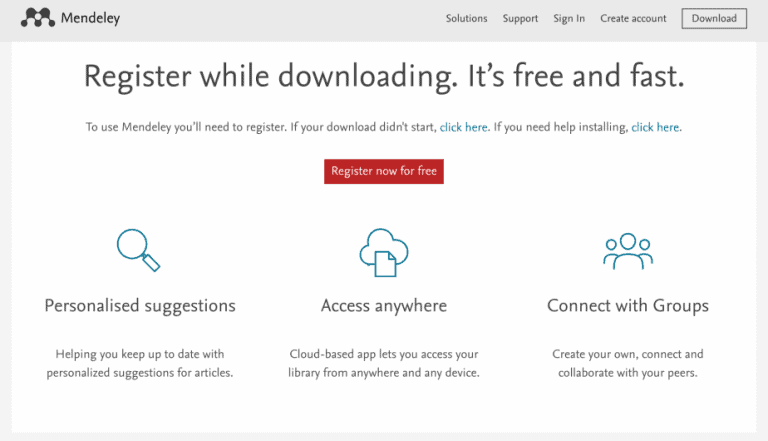Open the Solutions menu
This screenshot has height=441, width=768.
[466, 18]
